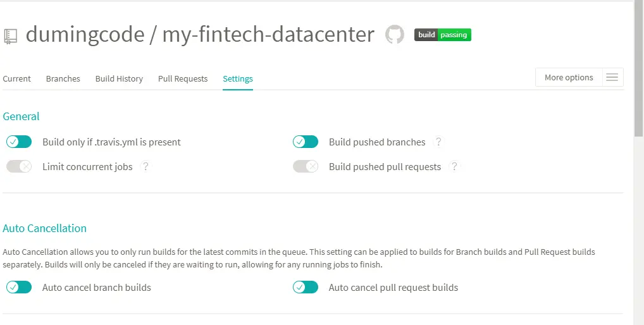Show help for Limit concurrent jobs
The height and width of the screenshot is (325, 644).
[146, 166]
